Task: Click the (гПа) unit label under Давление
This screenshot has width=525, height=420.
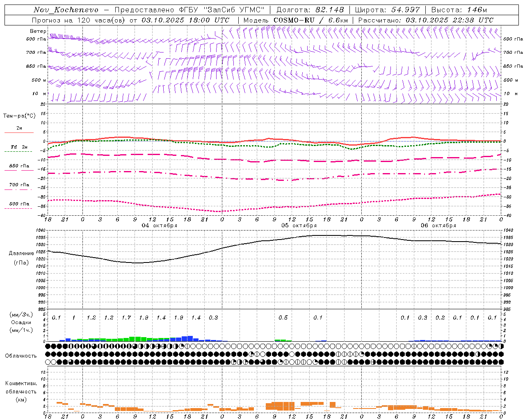Action: pyautogui.click(x=21, y=262)
